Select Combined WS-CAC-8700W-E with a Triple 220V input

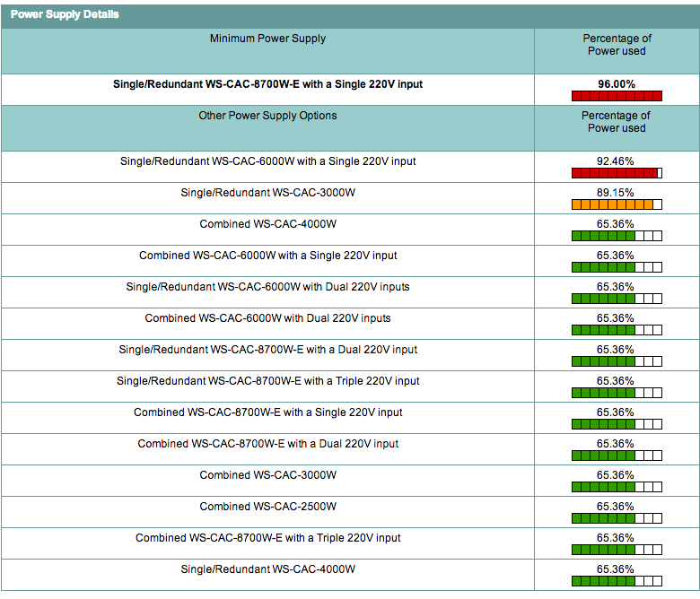coord(267,538)
